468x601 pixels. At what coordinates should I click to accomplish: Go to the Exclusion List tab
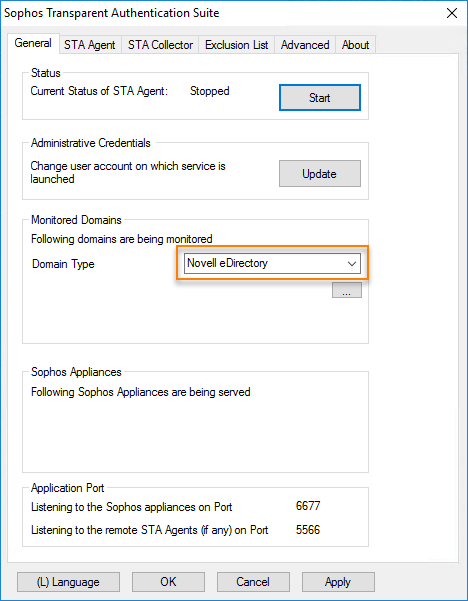tap(236, 45)
